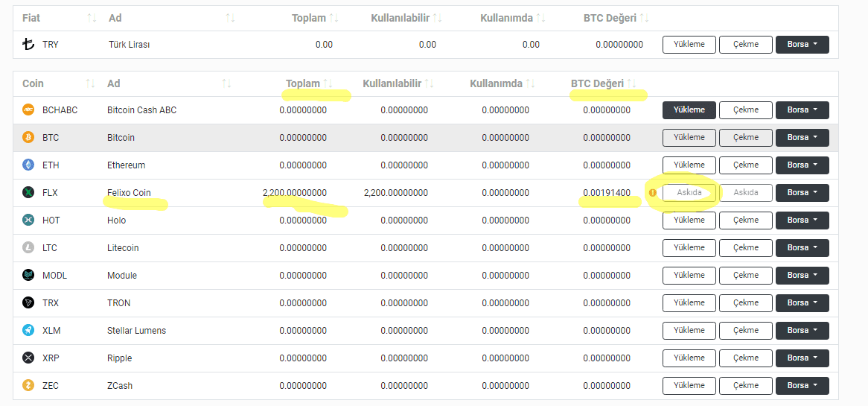This screenshot has width=868, height=406.
Task: Sort fiat table by BTC Değeri arrows
Action: 644,19
